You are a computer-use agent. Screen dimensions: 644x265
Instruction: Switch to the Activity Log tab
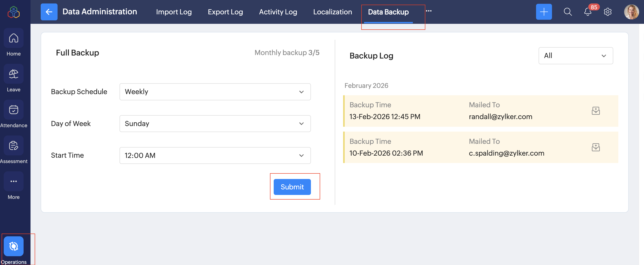coord(278,12)
